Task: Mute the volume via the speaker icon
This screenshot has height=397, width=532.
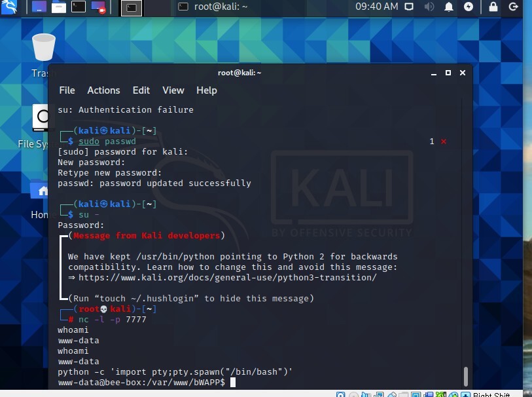Action: click(x=429, y=7)
